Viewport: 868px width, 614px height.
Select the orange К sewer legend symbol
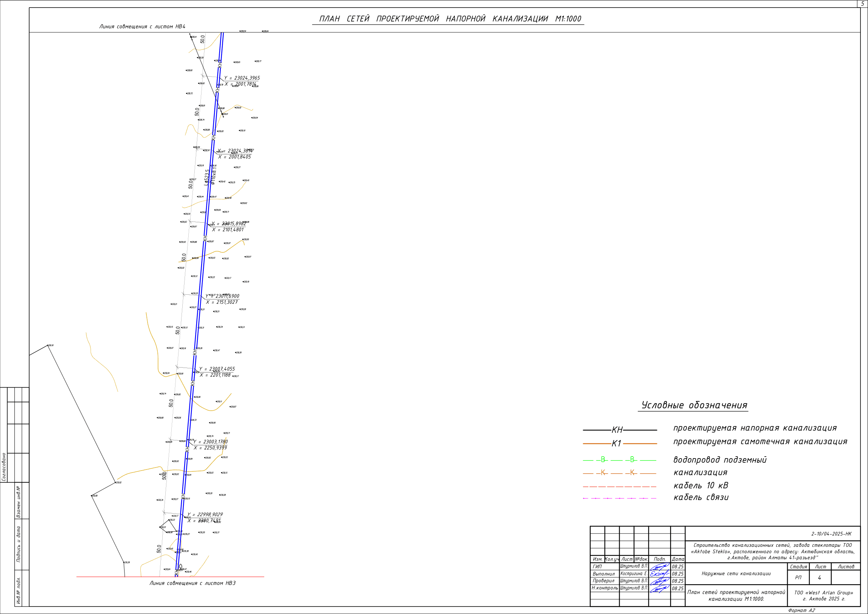620,473
